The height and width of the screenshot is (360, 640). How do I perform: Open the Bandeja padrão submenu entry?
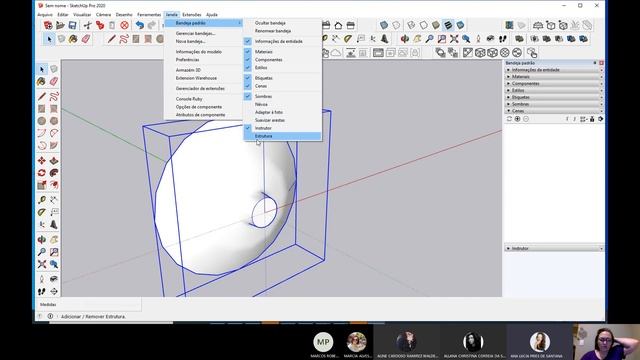point(203,23)
